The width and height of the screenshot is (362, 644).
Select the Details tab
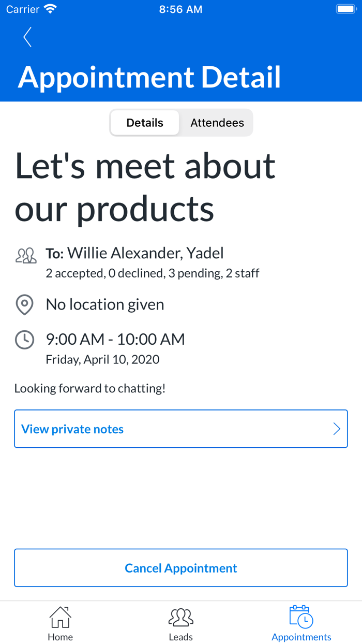[144, 123]
